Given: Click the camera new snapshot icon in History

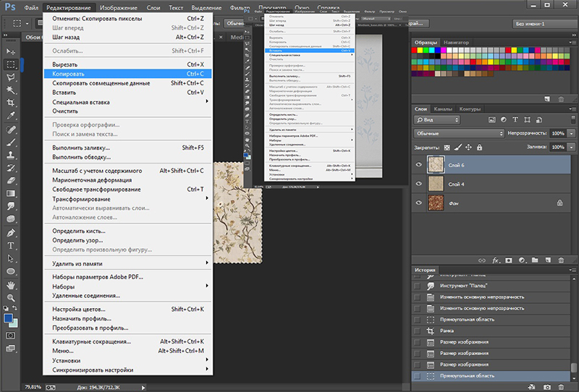Looking at the screenshot, I should click(546, 387).
